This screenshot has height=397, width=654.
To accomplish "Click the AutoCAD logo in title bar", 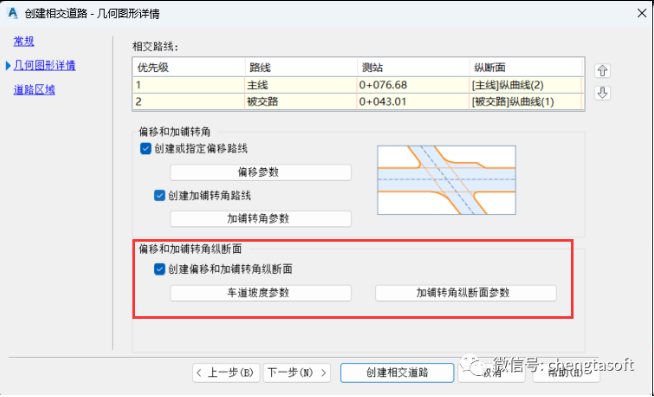I will point(13,13).
